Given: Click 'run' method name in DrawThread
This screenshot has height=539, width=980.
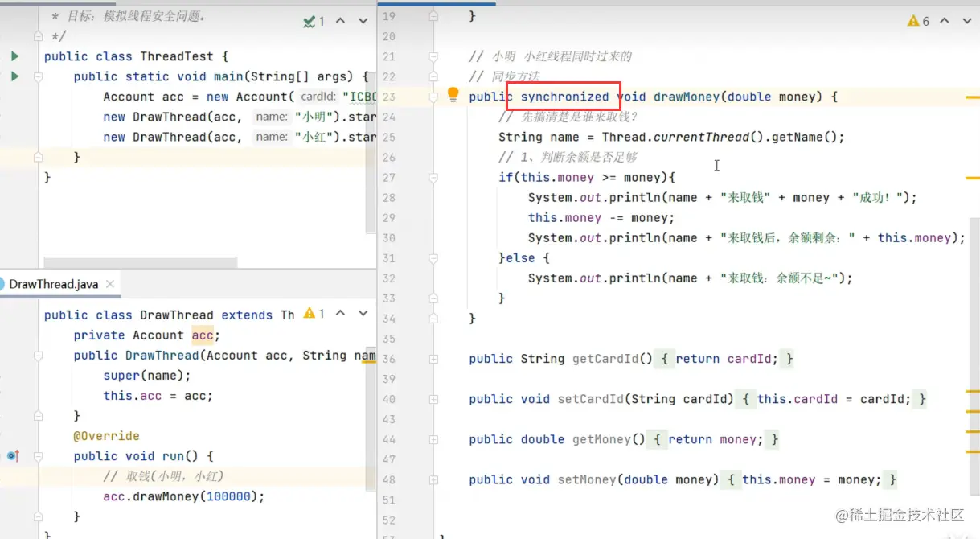Looking at the screenshot, I should coord(173,456).
